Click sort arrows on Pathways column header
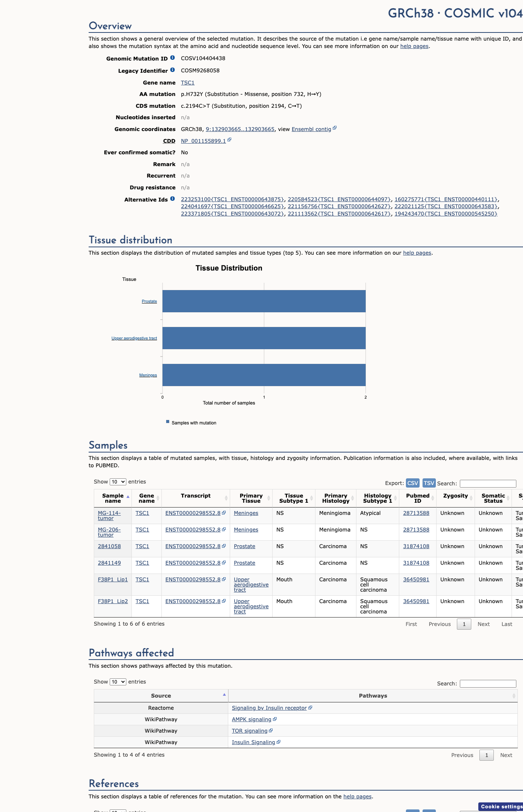Image resolution: width=523 pixels, height=812 pixels. tap(514, 696)
